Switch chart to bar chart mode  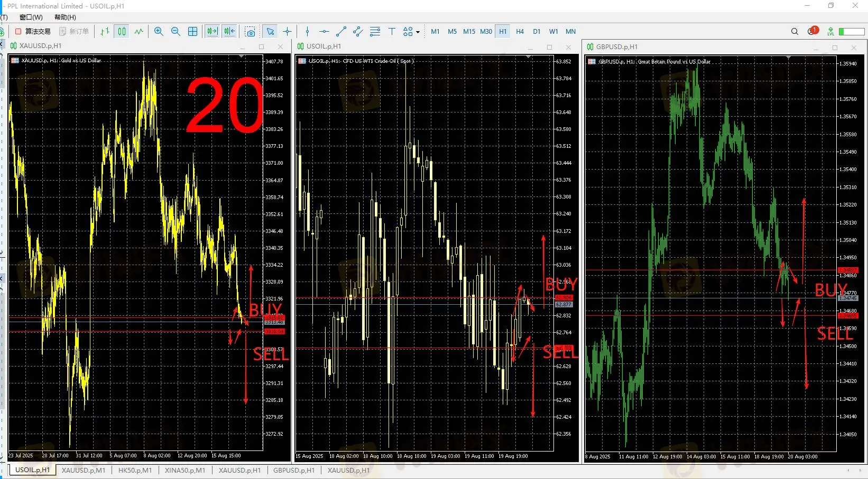click(x=105, y=32)
